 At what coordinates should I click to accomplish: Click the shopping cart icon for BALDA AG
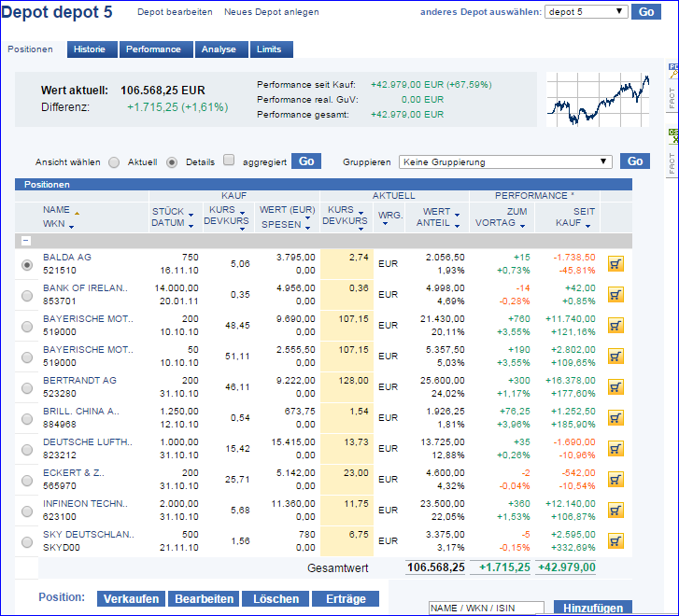click(615, 264)
